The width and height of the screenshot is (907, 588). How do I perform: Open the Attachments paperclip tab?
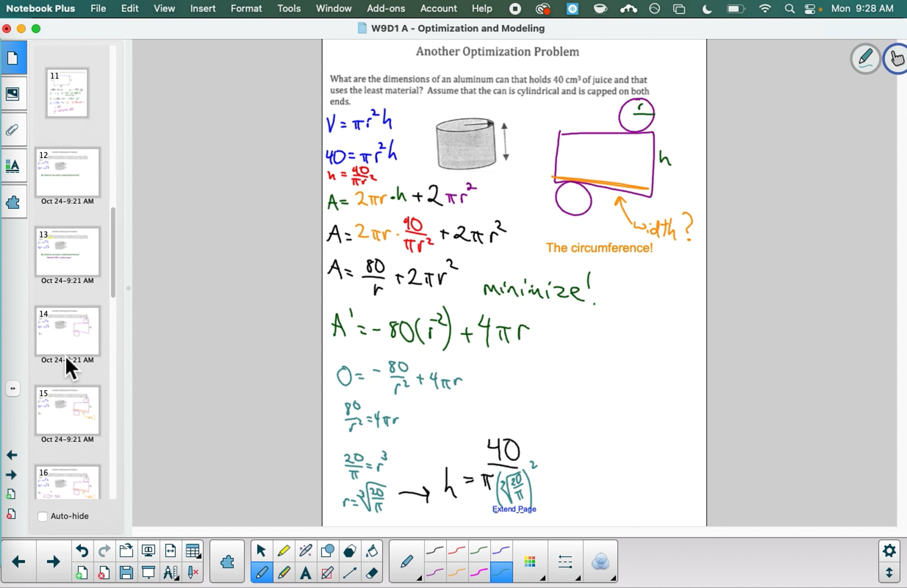pyautogui.click(x=13, y=130)
